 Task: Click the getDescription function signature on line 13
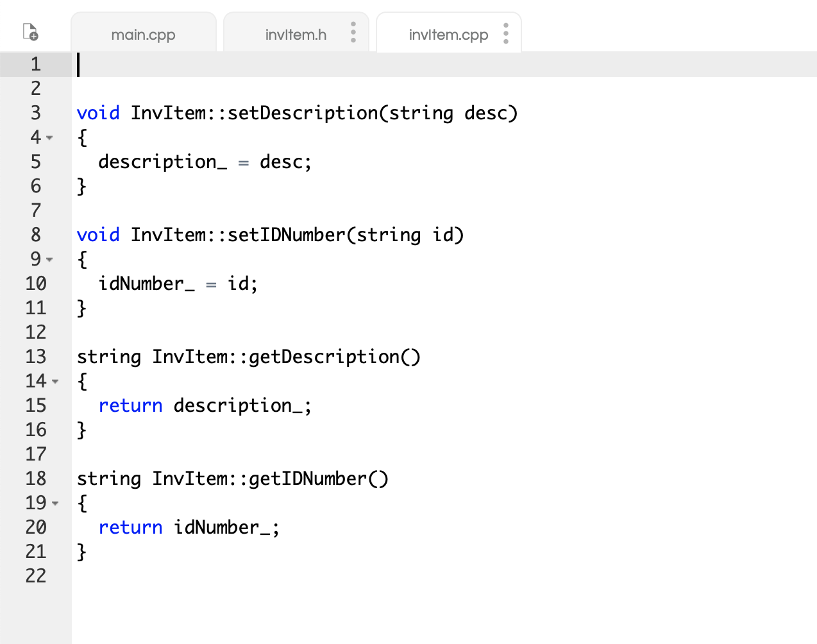point(249,357)
